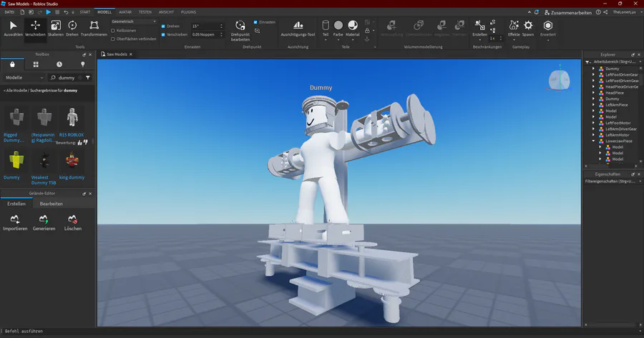Open Toolbox recent clock tab

coord(59,64)
